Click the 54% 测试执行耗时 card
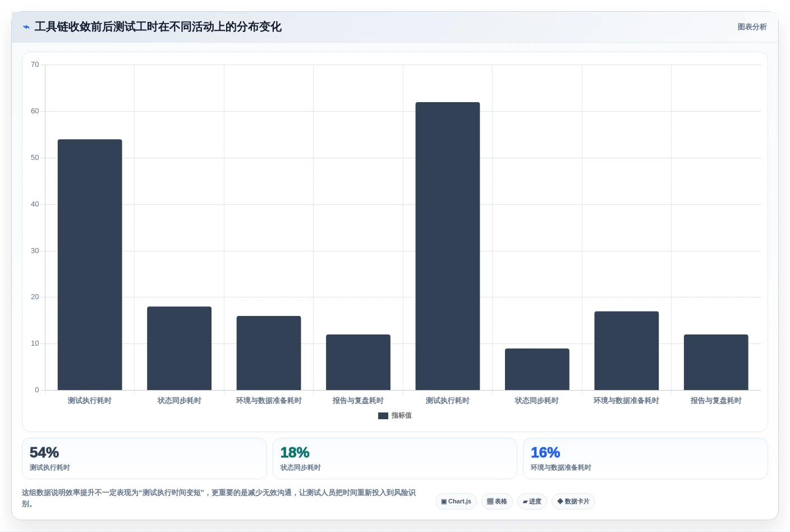This screenshot has width=790, height=532. (144, 458)
